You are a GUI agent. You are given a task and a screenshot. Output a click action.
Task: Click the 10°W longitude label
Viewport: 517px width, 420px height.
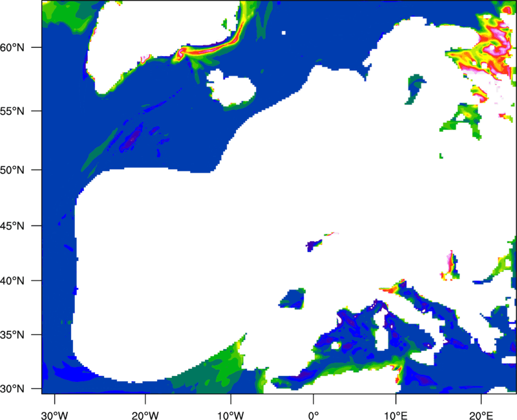tap(231, 415)
